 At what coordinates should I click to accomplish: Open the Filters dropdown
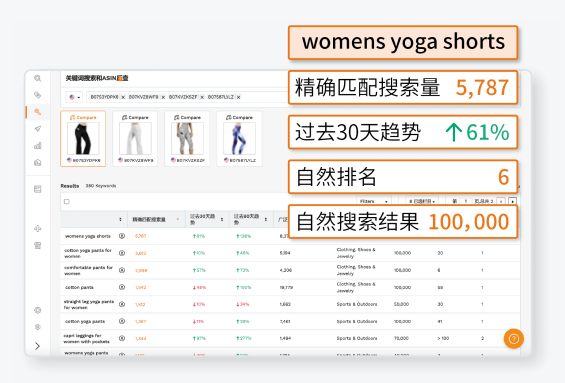pos(374,201)
